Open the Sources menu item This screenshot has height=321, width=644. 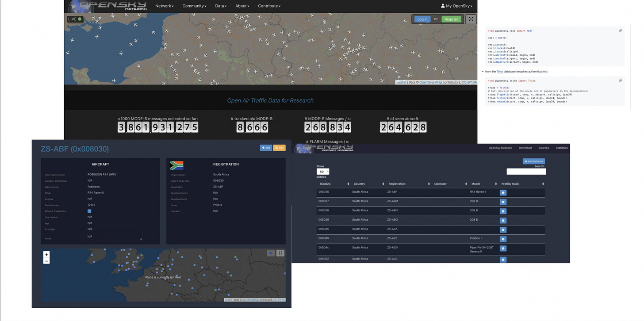tap(544, 148)
